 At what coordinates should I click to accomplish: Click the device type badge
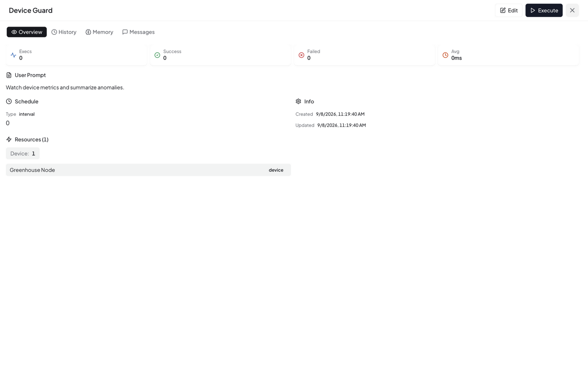coord(276,170)
